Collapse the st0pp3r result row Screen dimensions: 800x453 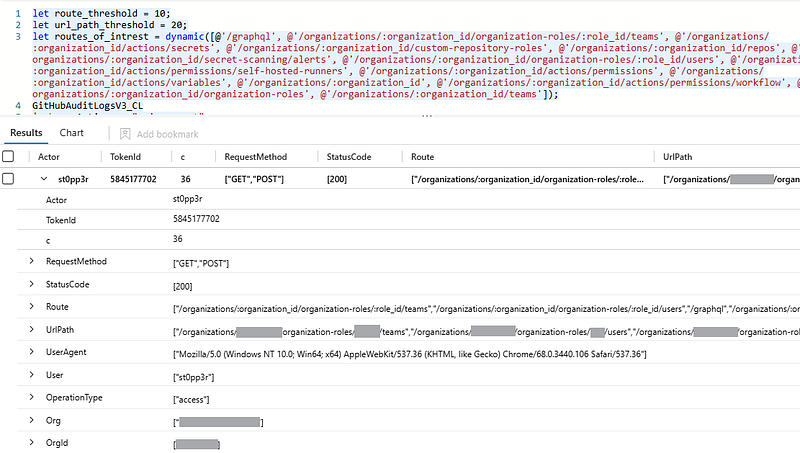[44, 179]
